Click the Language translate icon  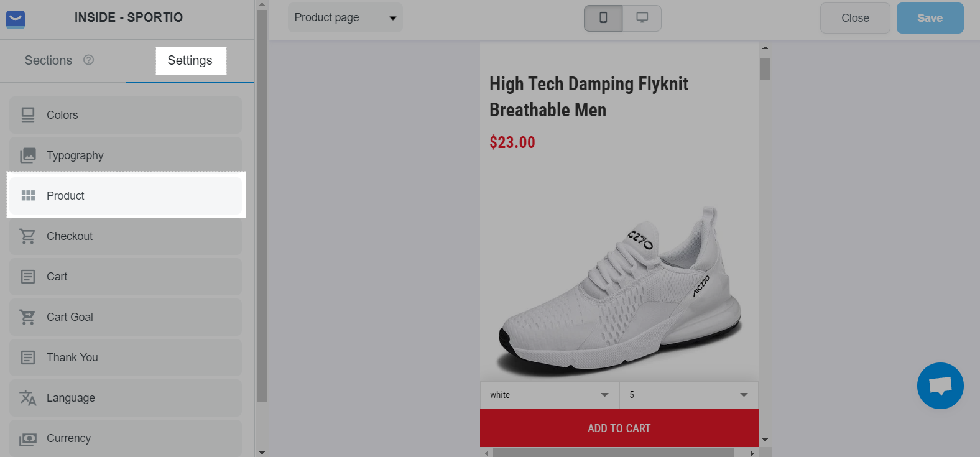coord(28,398)
